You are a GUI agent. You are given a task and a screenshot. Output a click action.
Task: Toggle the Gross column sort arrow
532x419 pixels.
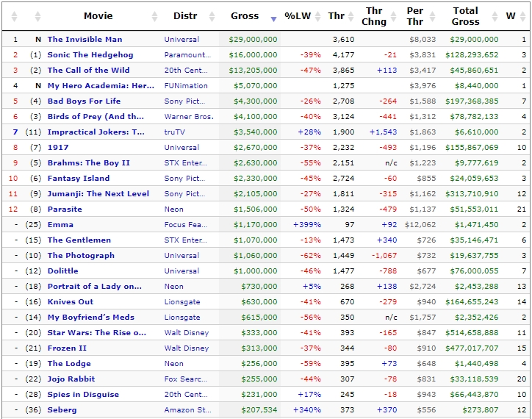[273, 19]
